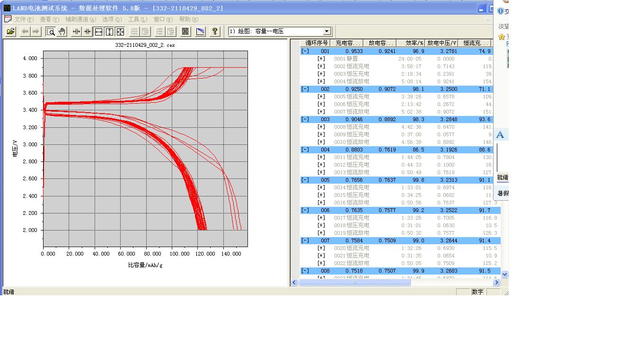Click the 0005 恒流充电 step row
Viewport: 644px width, 346px height.
(397, 97)
